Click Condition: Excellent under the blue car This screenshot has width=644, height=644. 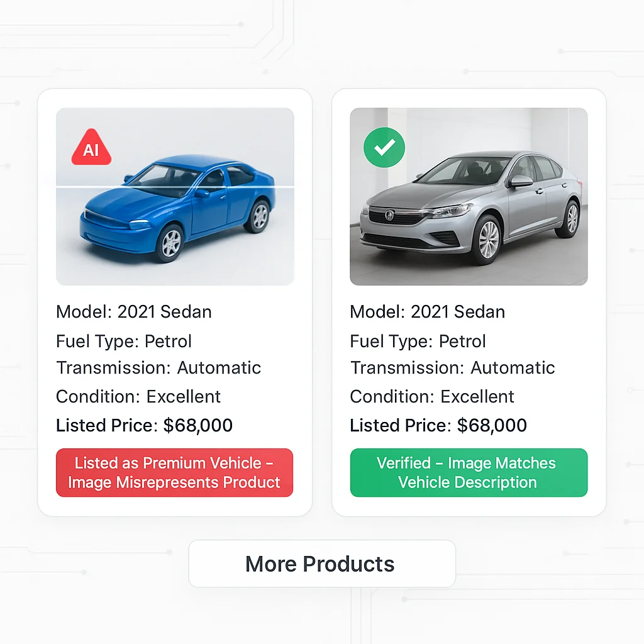pos(138,397)
